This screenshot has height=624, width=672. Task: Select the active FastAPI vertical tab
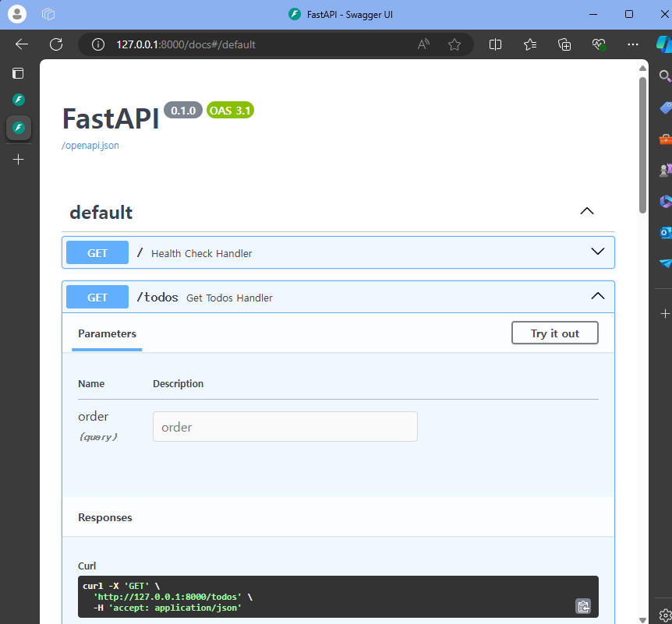tap(19, 128)
